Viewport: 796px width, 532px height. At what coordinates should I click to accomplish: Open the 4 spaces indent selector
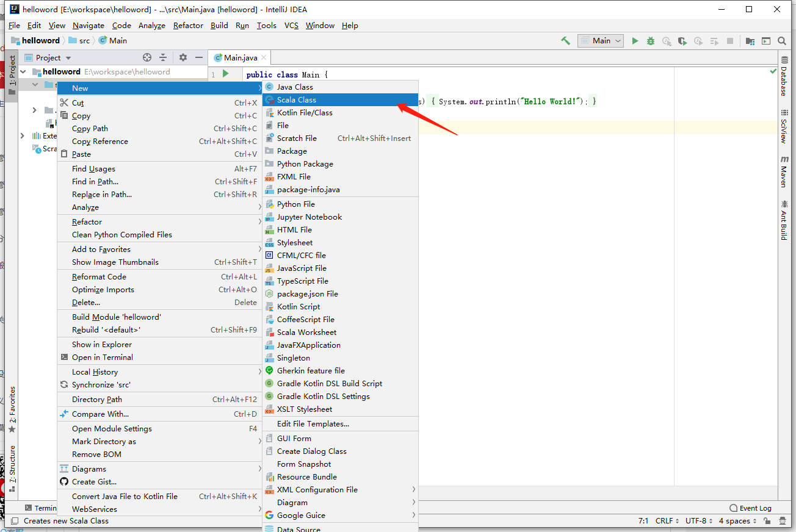pos(738,521)
